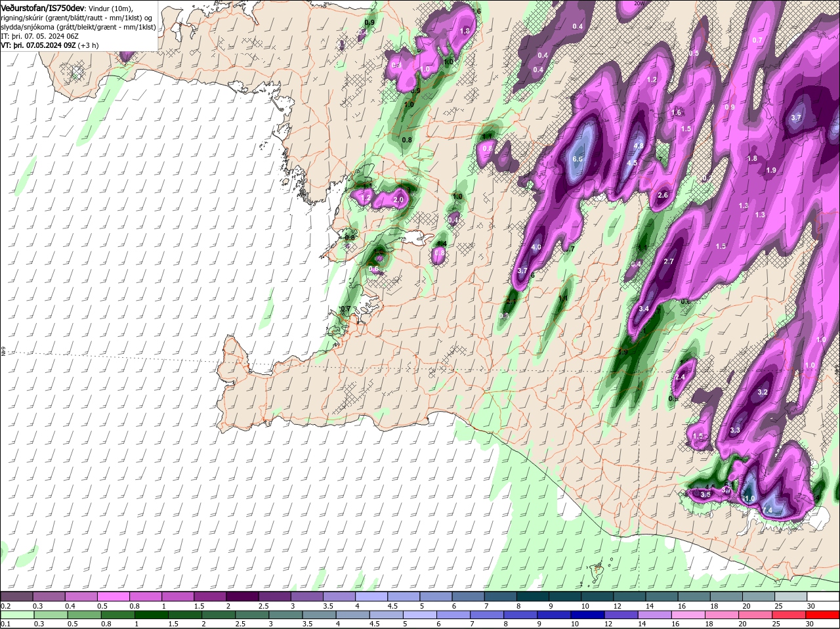Click the 2.6 value label on the map

click(x=663, y=195)
